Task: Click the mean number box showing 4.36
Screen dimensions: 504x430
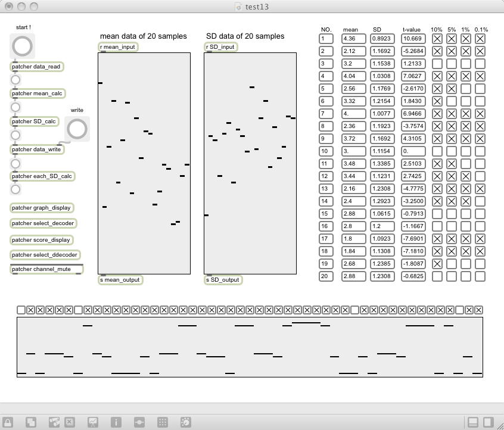Action: click(x=353, y=39)
